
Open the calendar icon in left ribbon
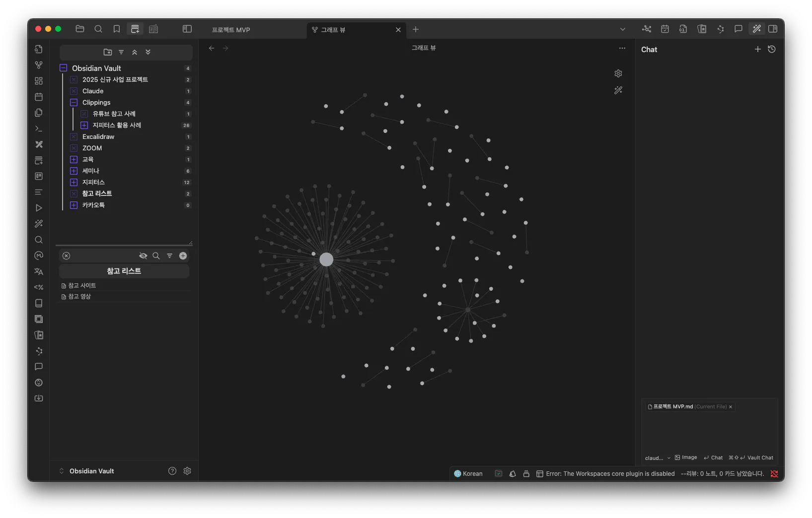click(x=39, y=97)
